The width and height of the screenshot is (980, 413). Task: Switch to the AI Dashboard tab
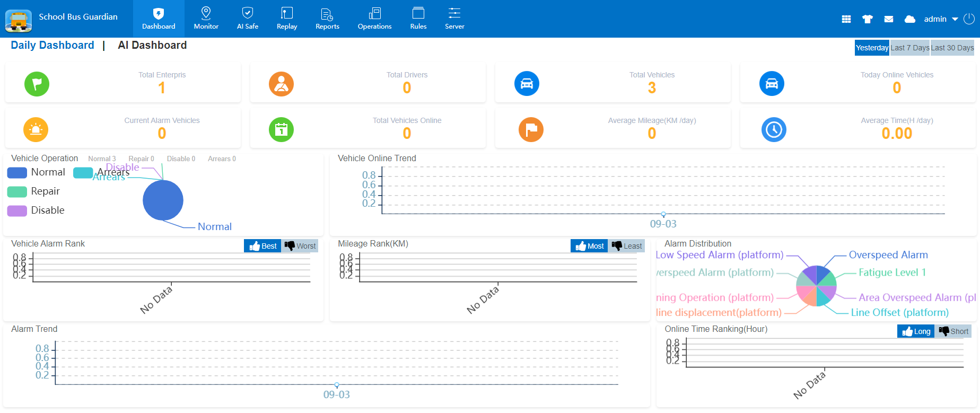click(152, 45)
